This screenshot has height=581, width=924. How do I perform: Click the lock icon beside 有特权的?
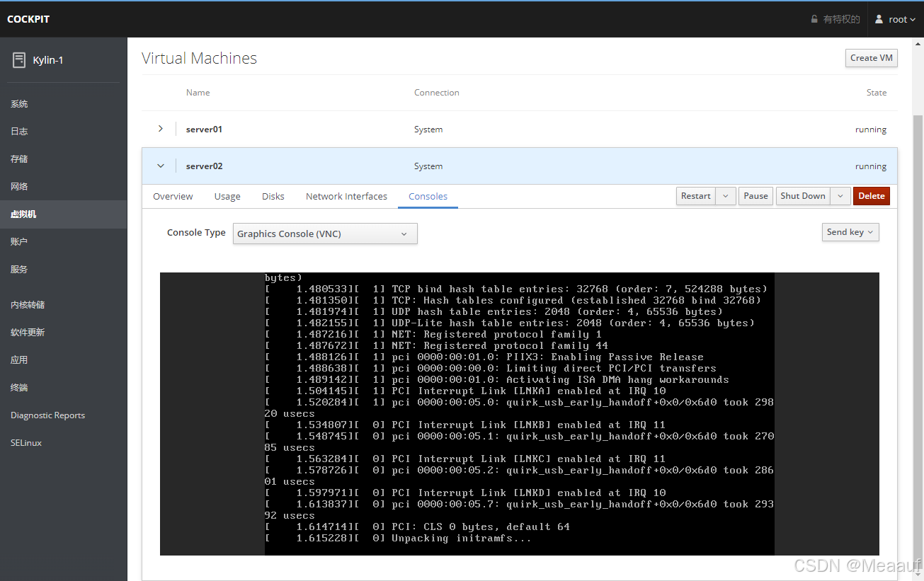click(x=814, y=19)
